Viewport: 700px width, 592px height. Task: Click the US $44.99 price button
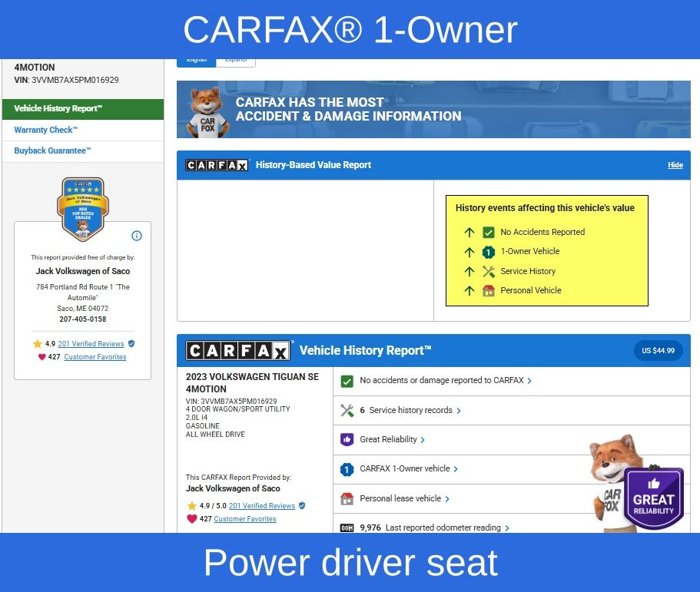(658, 351)
